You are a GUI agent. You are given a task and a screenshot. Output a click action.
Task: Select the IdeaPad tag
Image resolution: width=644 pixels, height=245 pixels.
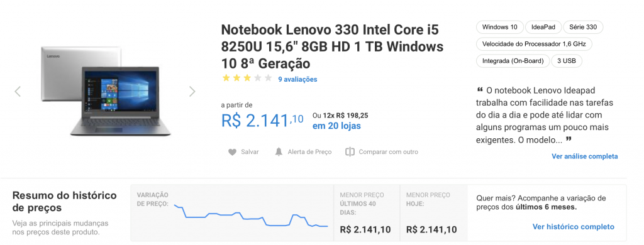(x=543, y=27)
